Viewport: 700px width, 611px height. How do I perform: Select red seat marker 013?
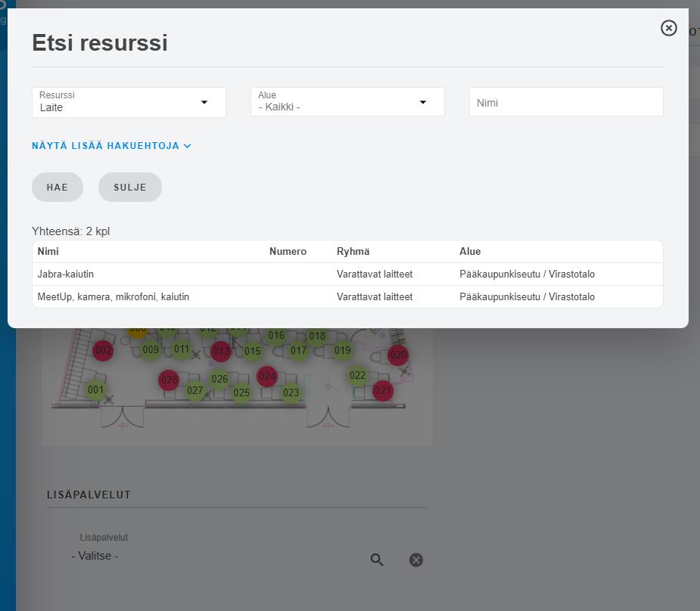click(x=221, y=352)
